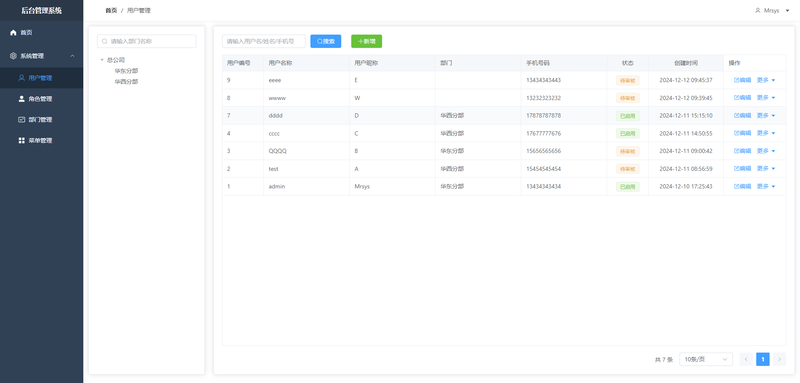Click the 后台管理系统 title logo
The width and height of the screenshot is (800, 383).
coord(41,10)
